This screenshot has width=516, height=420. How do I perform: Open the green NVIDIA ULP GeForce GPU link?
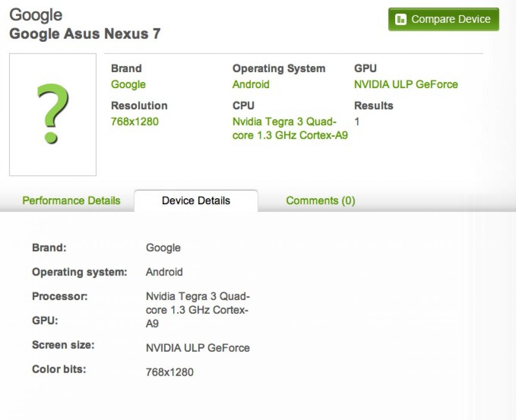click(405, 84)
